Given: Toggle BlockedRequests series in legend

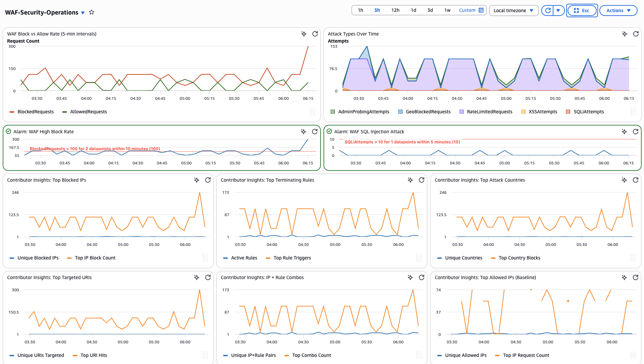Looking at the screenshot, I should [32, 112].
